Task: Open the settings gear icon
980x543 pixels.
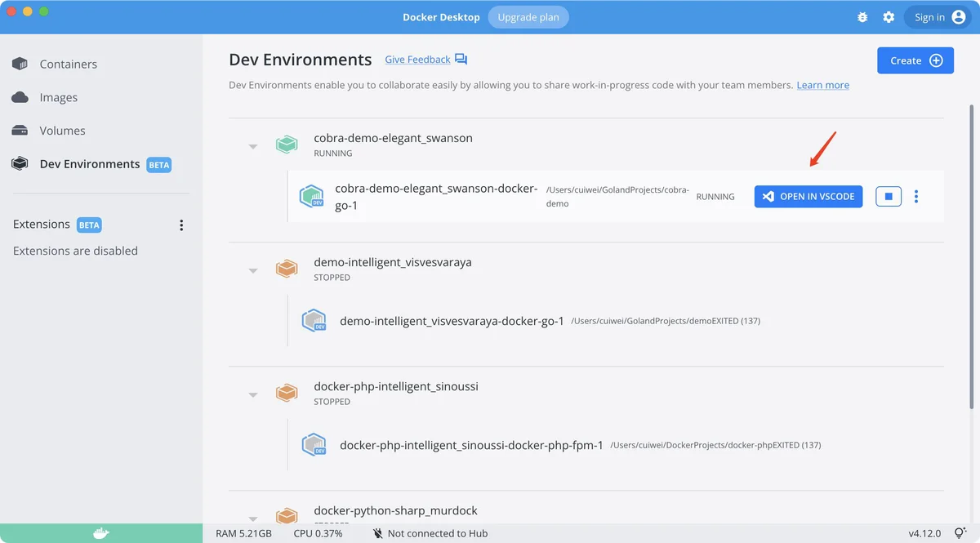Action: pyautogui.click(x=889, y=17)
